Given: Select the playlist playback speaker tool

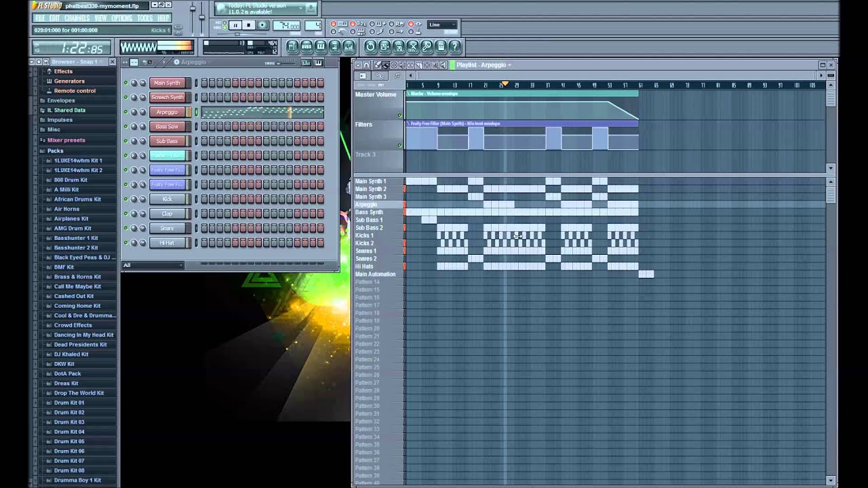Looking at the screenshot, I should point(443,65).
